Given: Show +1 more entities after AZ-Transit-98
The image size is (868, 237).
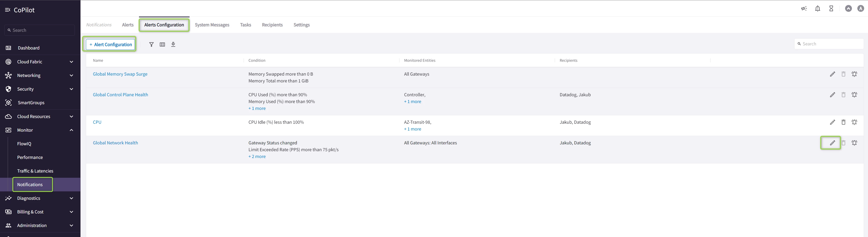Looking at the screenshot, I should point(412,129).
